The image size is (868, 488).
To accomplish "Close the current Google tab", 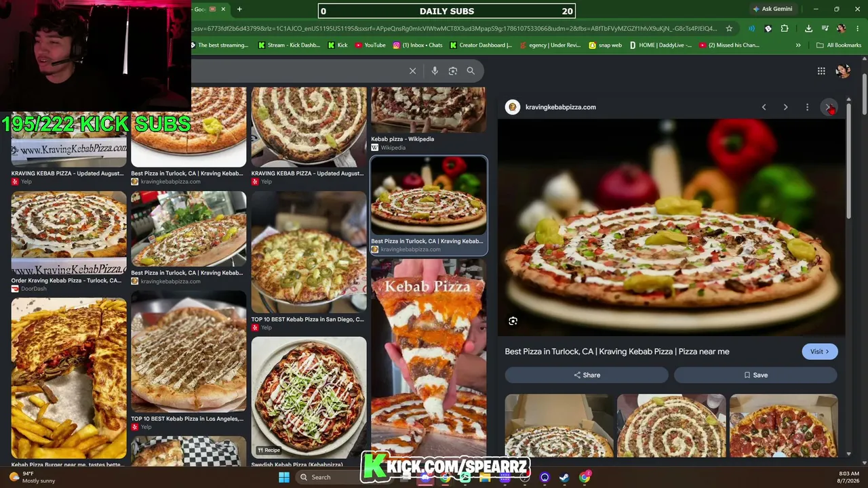I will point(223,9).
